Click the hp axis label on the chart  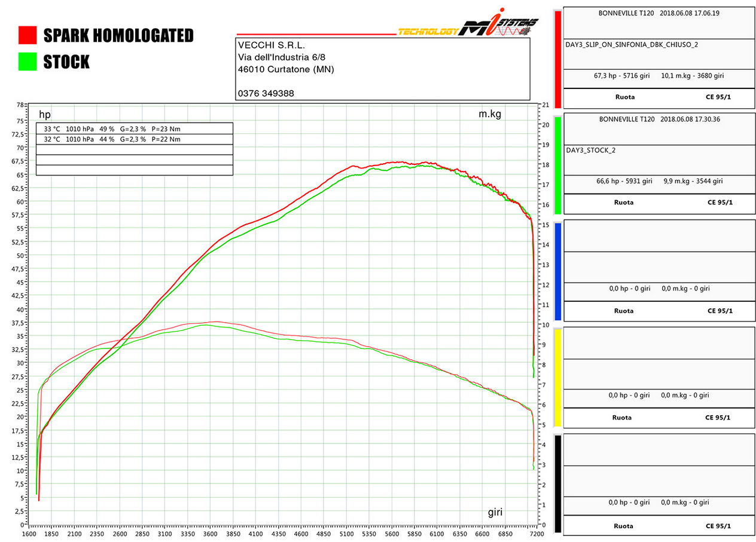click(x=45, y=115)
